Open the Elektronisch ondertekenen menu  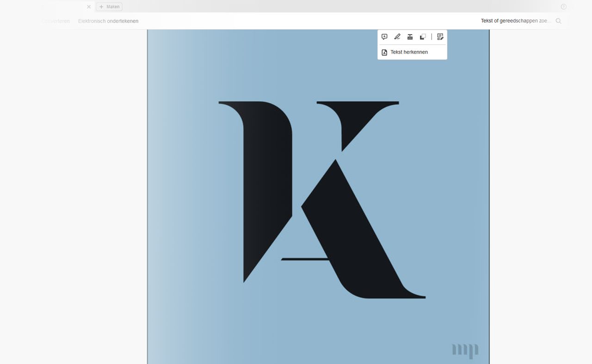pyautogui.click(x=108, y=21)
